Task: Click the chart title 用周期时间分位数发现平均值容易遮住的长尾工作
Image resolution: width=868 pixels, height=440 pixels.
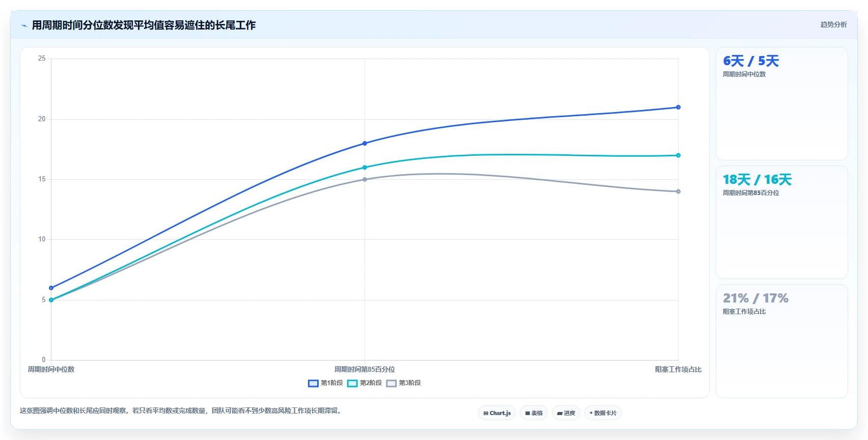Action: pyautogui.click(x=144, y=25)
